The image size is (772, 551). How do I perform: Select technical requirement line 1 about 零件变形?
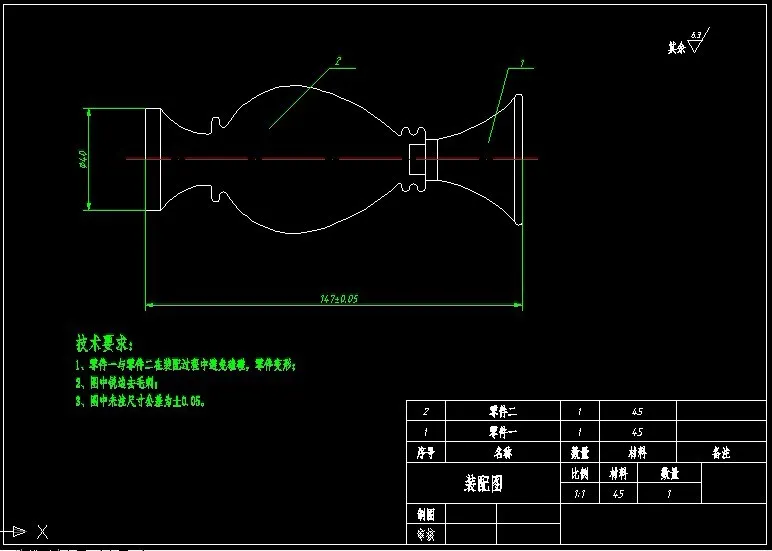point(186,365)
